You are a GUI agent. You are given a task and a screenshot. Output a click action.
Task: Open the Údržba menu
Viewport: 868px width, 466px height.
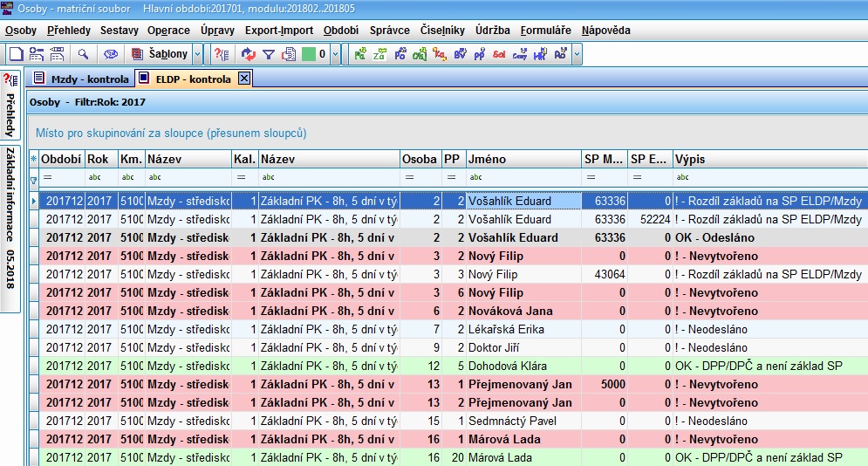click(x=493, y=31)
